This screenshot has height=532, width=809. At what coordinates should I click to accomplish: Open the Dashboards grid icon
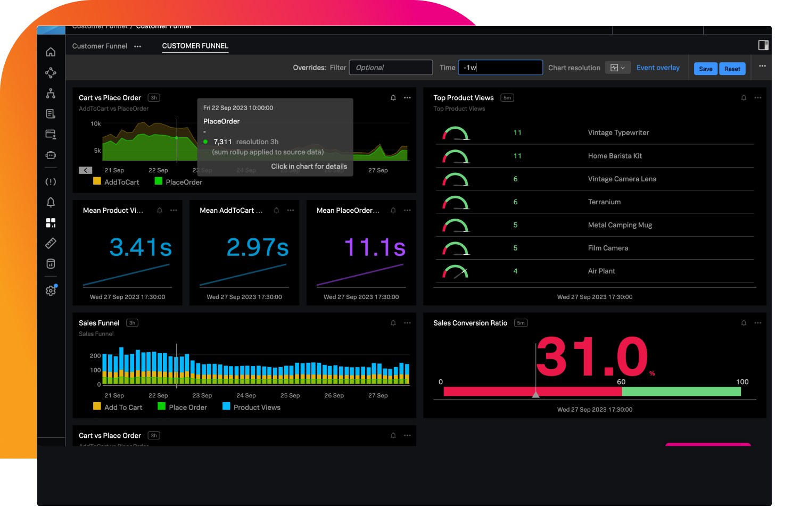click(51, 223)
